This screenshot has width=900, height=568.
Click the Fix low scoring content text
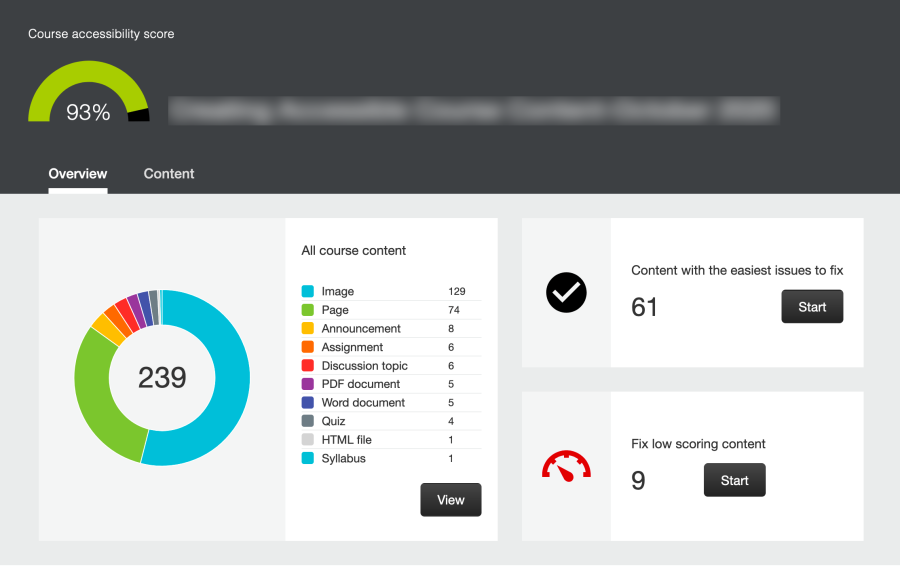(x=698, y=443)
